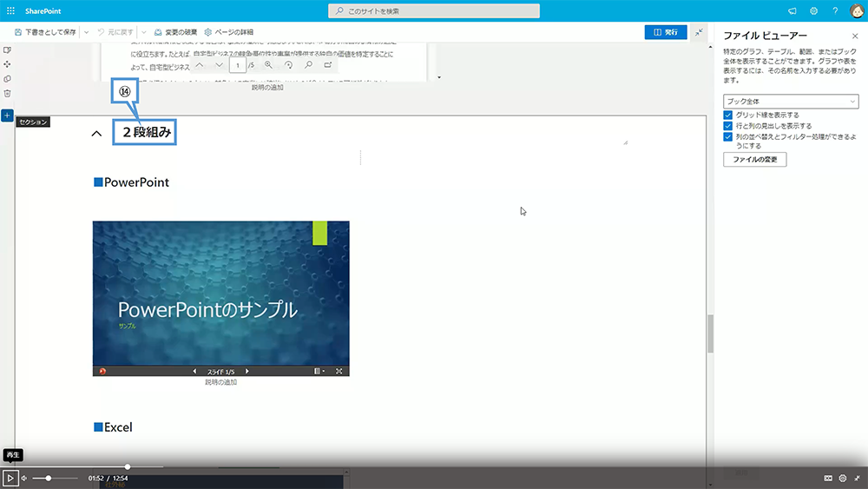Click the find icon in document viewer toolbar
The width and height of the screenshot is (868, 489).
coord(308,65)
